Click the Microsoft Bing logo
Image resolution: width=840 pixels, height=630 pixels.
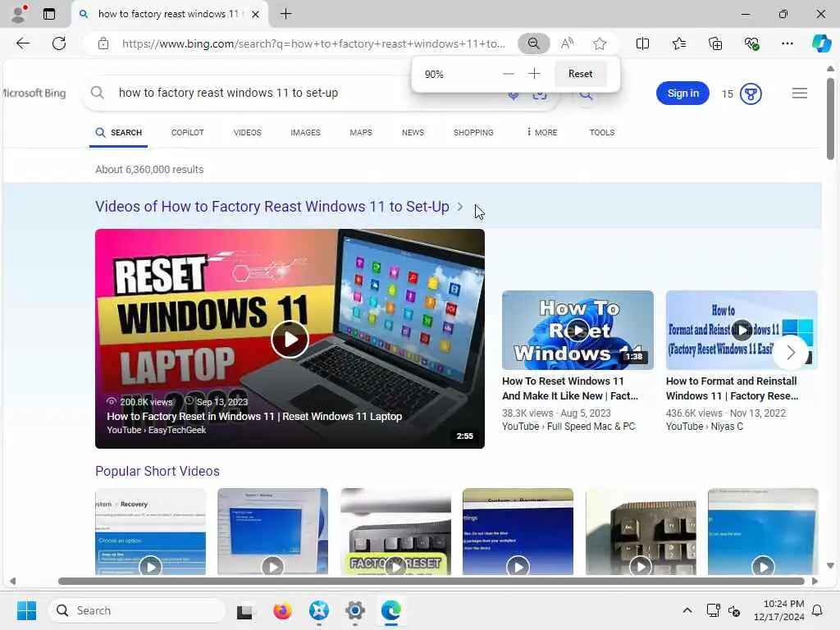(x=34, y=94)
